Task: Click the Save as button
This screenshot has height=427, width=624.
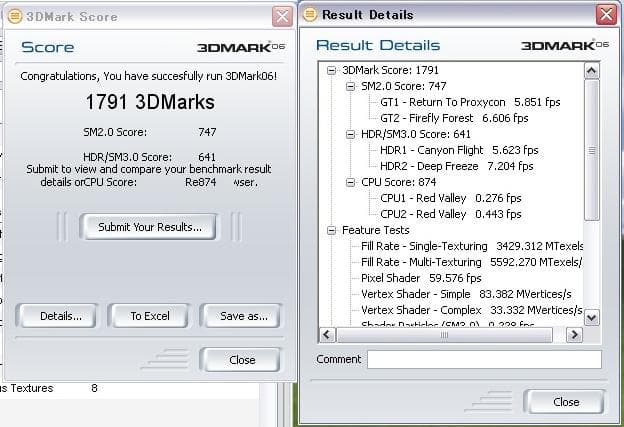Action: tap(243, 316)
